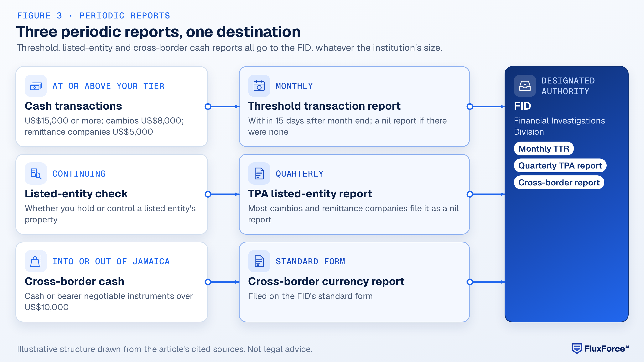Screen dimensions: 644x362
Task: Click the 'AT OR ABOVE YOUR TIER' label
Action: pos(108,86)
